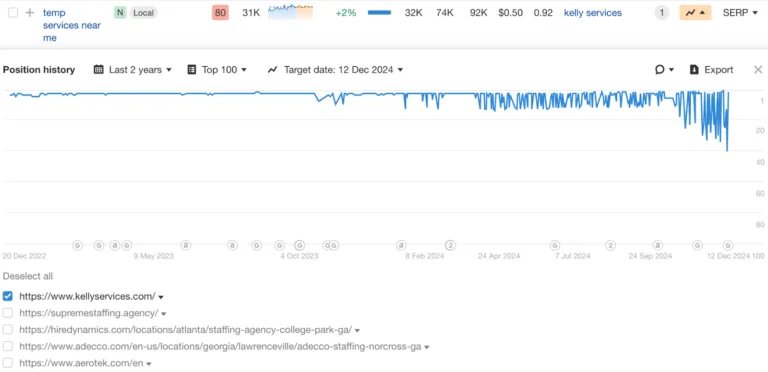
Task: Open the temp services near me keyword link
Action: click(x=72, y=25)
